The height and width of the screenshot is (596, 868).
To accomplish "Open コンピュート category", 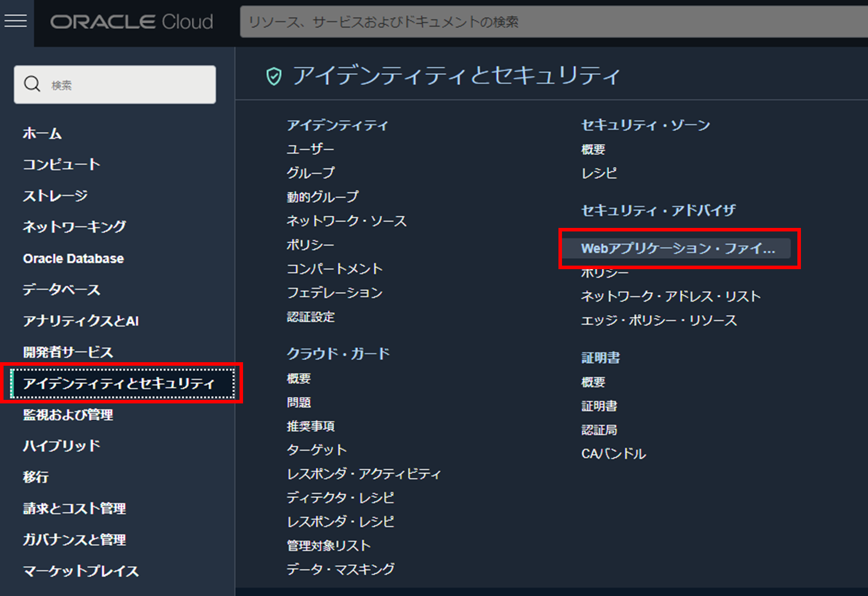I will point(62,164).
